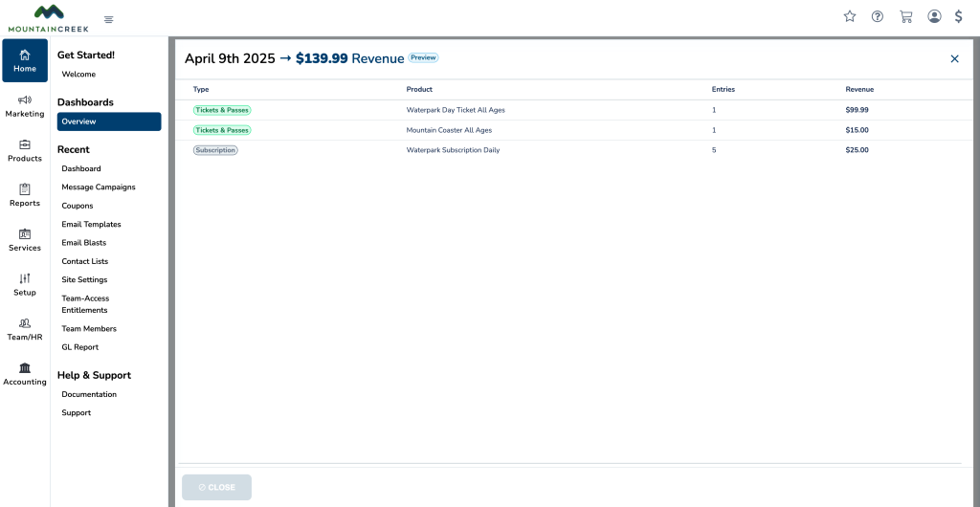
Task: Open the Home section
Action: (25, 60)
